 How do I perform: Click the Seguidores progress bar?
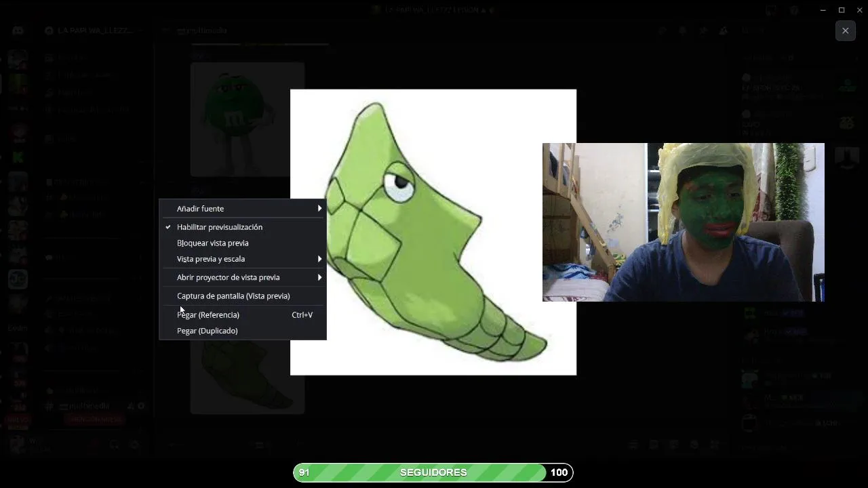pos(433,472)
